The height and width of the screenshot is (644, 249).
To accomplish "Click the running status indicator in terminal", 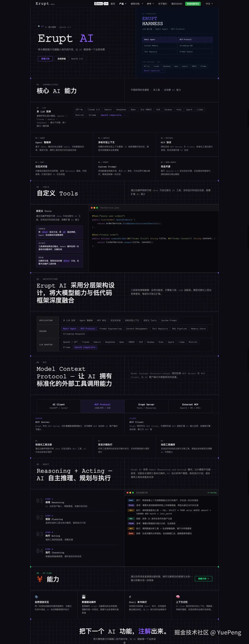I will coord(212,493).
